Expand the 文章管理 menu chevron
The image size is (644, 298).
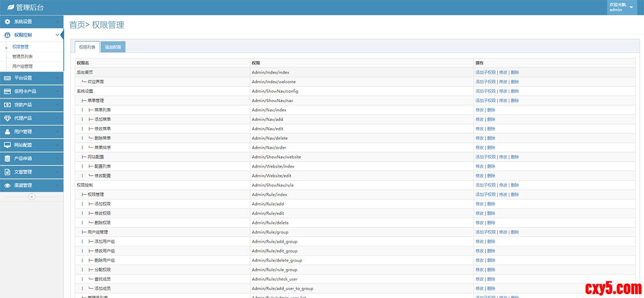57,172
